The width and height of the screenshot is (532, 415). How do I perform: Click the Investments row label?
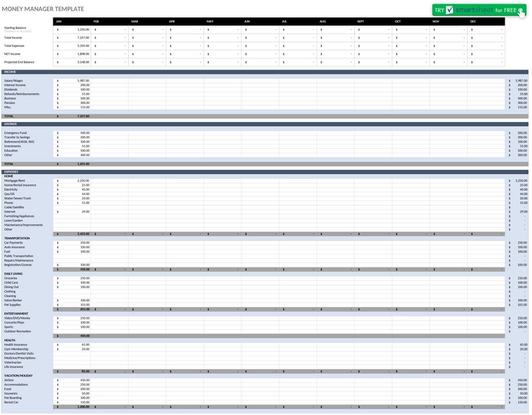tap(12, 146)
